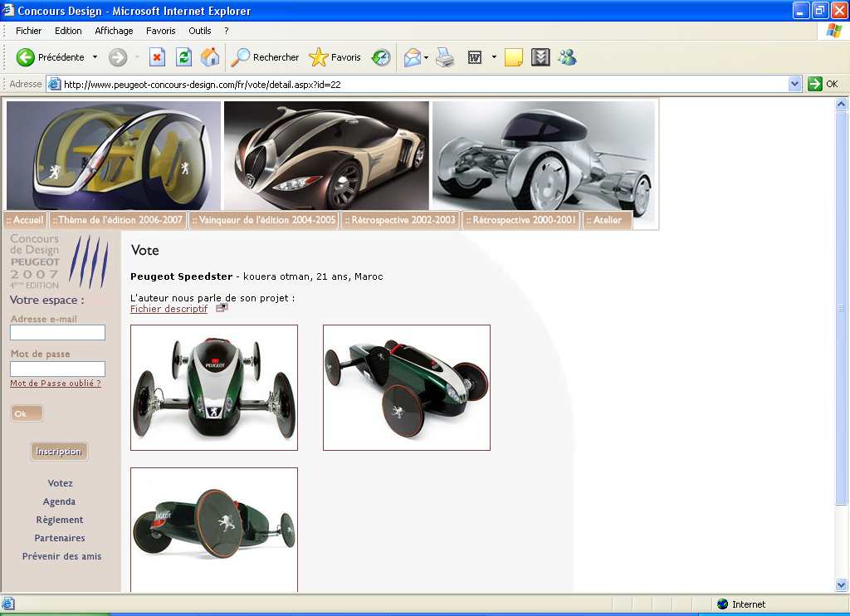Viewport: 850px width, 616px height.
Task: Open Rétrospective 2002-2003 tab
Action: coord(401,220)
